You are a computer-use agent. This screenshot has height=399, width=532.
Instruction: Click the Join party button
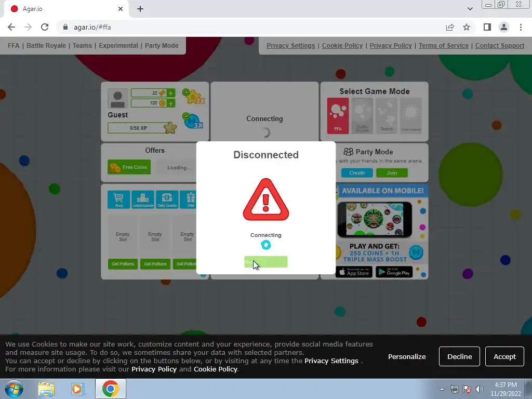[x=392, y=172]
